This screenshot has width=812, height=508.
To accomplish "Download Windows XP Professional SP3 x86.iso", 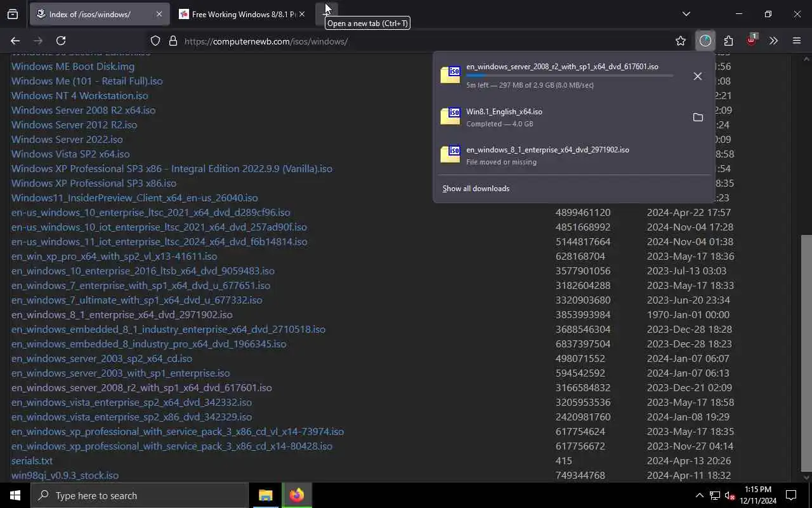I will click(94, 183).
